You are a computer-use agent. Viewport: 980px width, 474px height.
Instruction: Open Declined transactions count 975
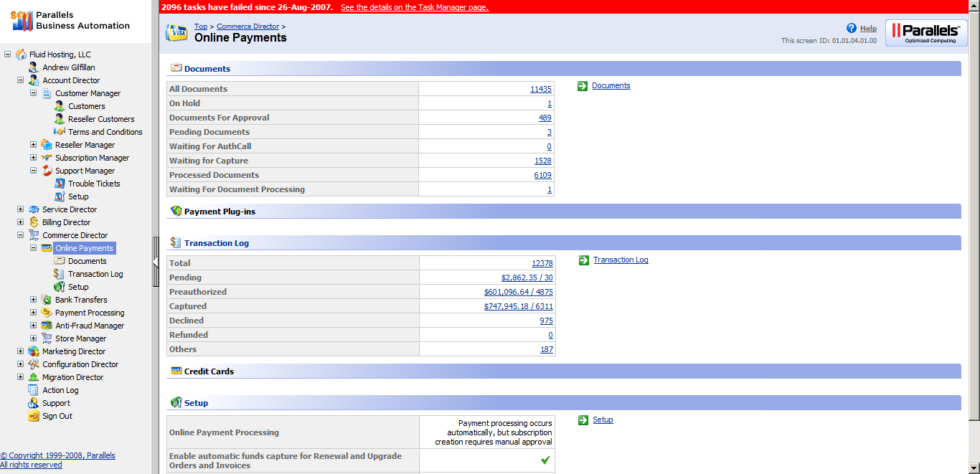click(x=547, y=321)
